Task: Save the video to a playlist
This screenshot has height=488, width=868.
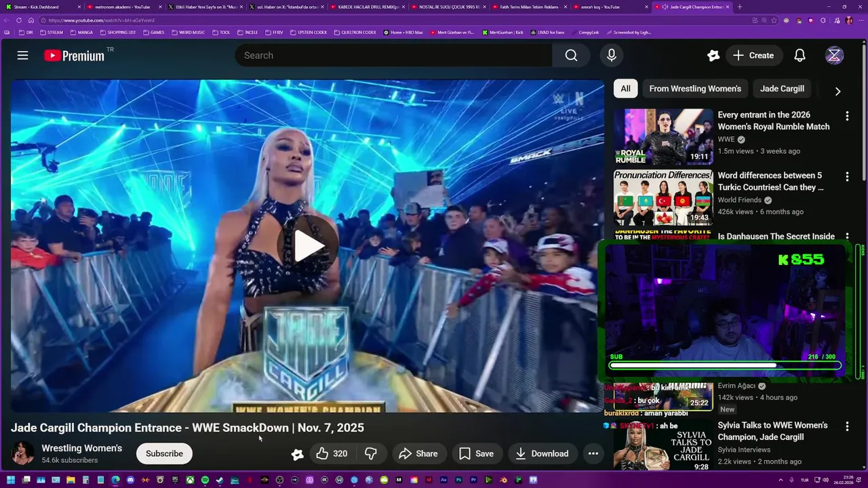Action: coord(476,453)
